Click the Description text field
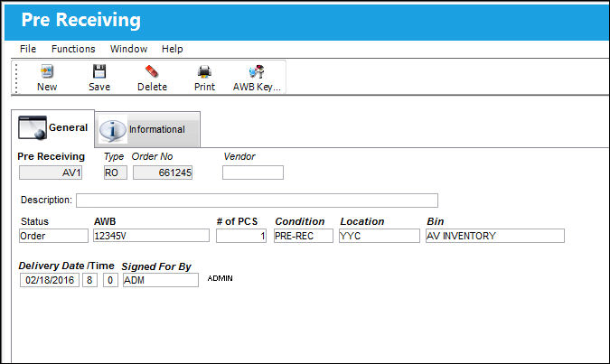610x364 pixels. [257, 201]
